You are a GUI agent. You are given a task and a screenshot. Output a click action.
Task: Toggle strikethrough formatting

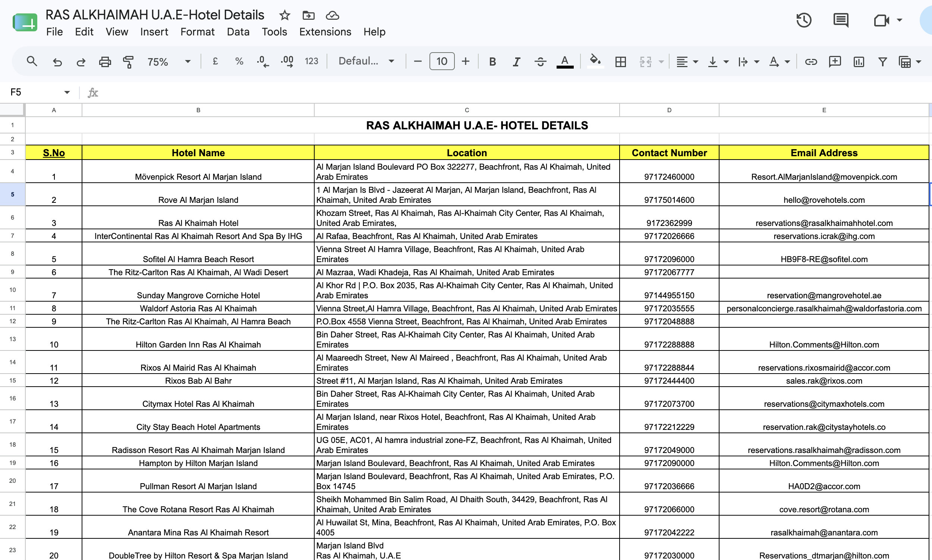540,62
